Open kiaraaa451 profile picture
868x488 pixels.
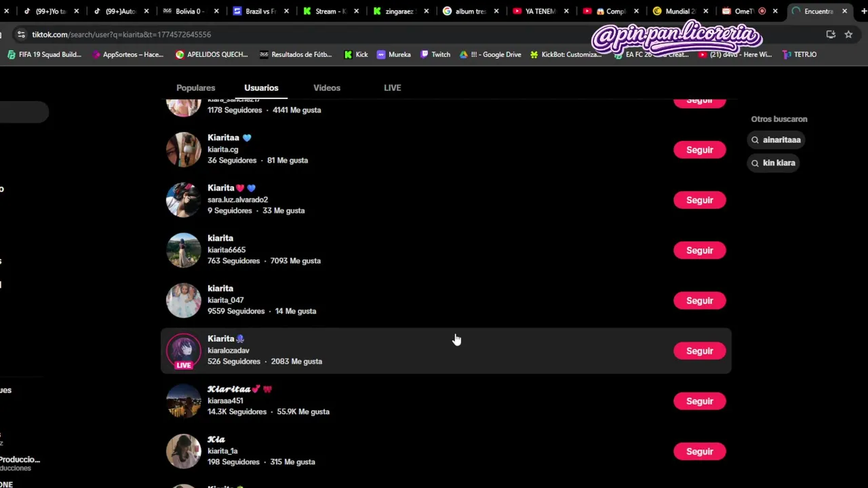[184, 401]
